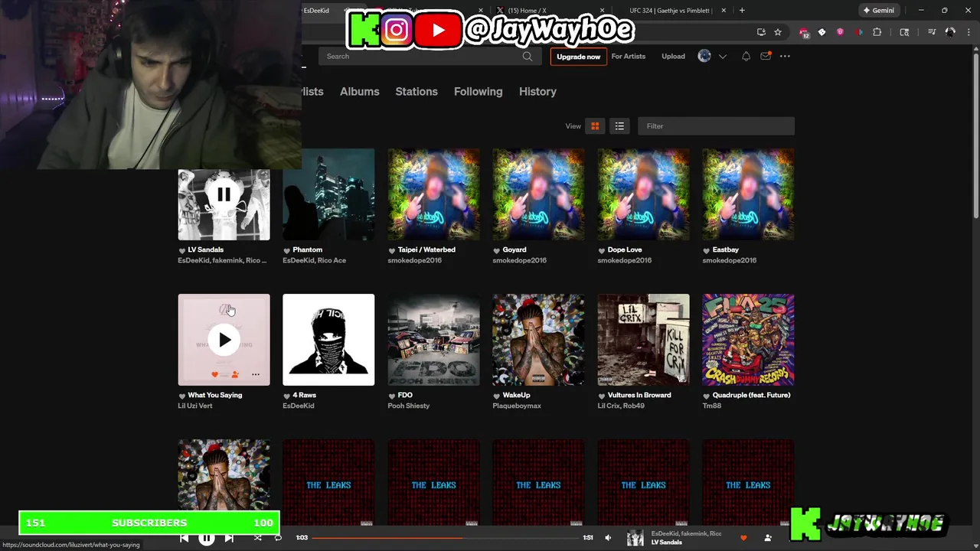Click Upload link

673,57
